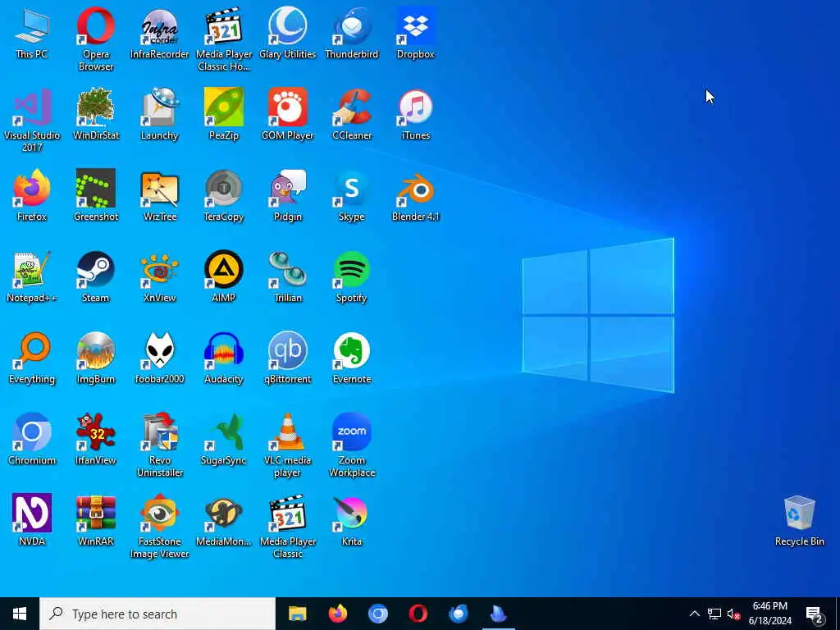Open Thunderbird from the taskbar
The image size is (840, 630).
click(458, 614)
